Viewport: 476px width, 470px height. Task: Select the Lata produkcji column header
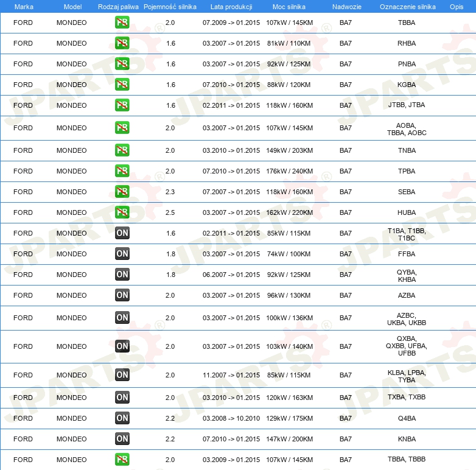pos(231,6)
